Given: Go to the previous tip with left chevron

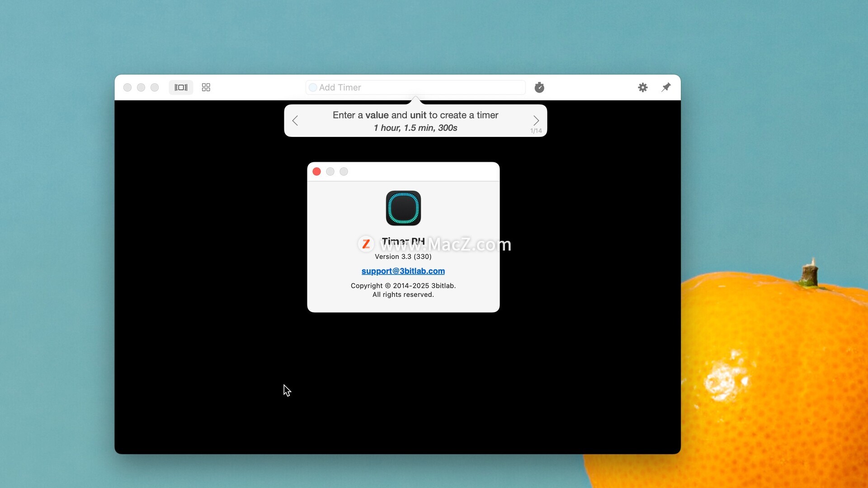Looking at the screenshot, I should (x=295, y=121).
